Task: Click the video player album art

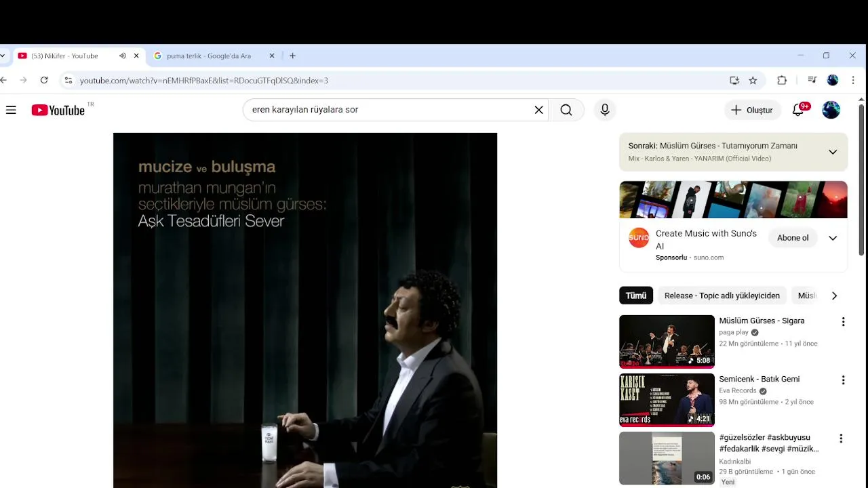Action: [305, 310]
